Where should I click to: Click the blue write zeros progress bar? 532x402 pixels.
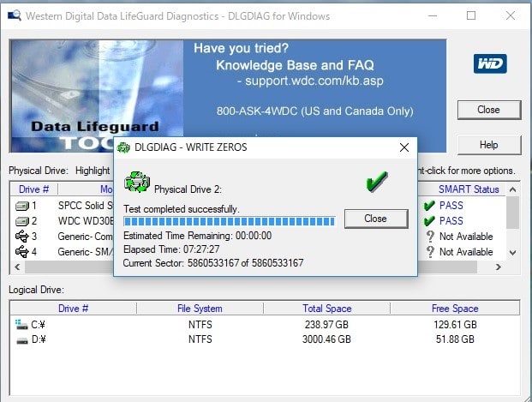coord(230,222)
